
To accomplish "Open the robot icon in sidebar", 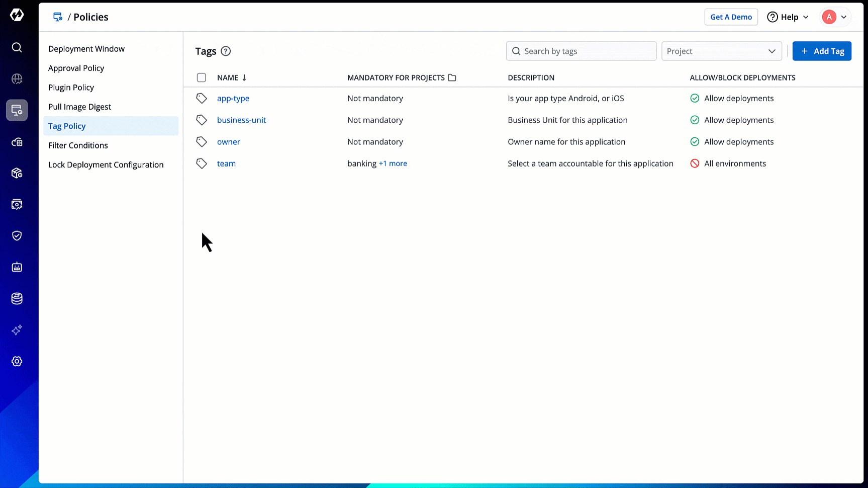I will coord(17,267).
